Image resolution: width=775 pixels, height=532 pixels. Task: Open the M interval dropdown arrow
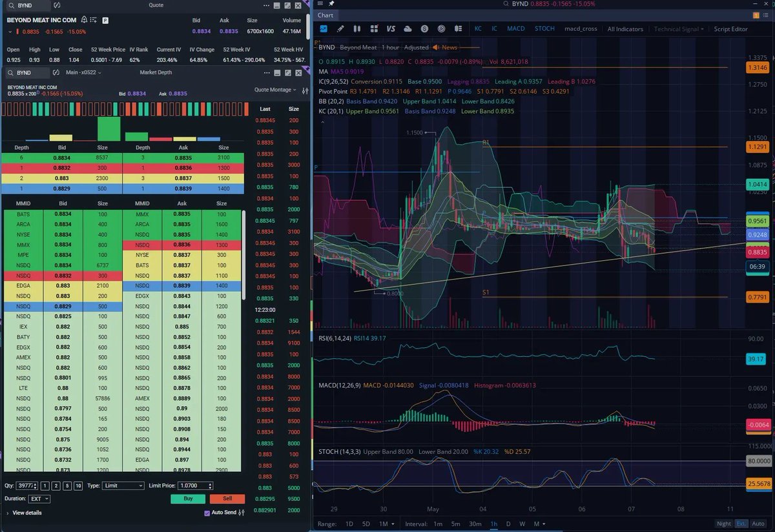point(544,524)
